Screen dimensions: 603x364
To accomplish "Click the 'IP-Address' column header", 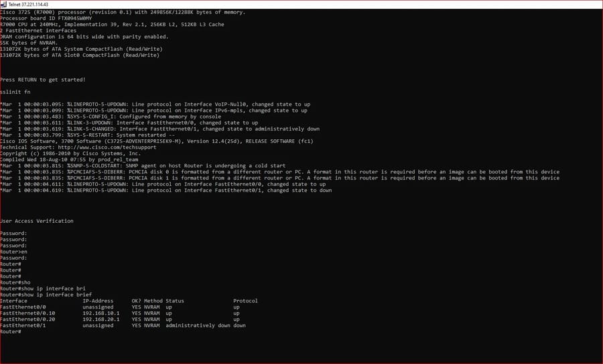I will click(98, 301).
